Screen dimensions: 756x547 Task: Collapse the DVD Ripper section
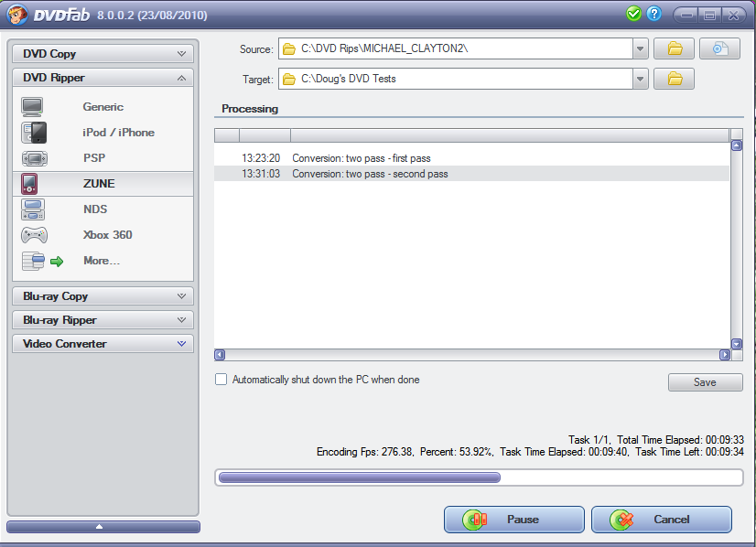pyautogui.click(x=103, y=78)
